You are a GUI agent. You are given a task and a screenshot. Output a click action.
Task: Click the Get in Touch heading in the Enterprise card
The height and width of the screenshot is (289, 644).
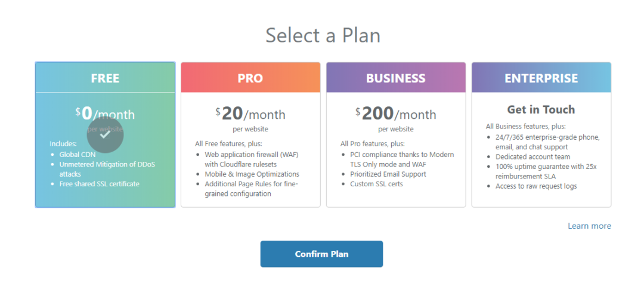click(x=541, y=109)
